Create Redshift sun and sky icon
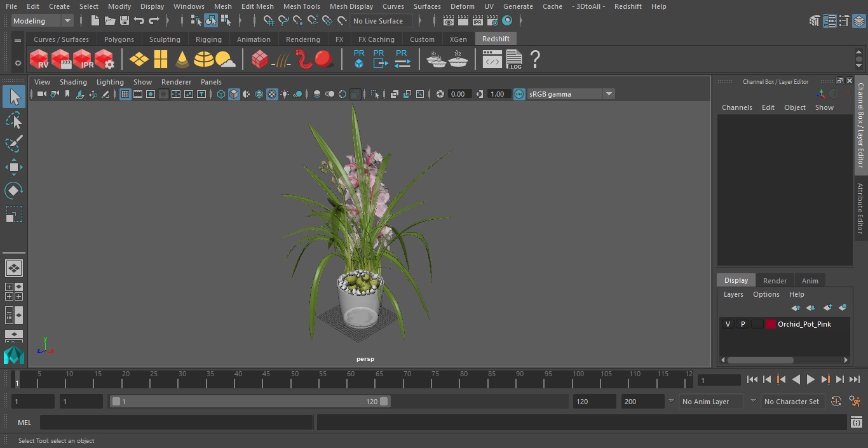Screen dimensions: 868x448 (x=226, y=60)
